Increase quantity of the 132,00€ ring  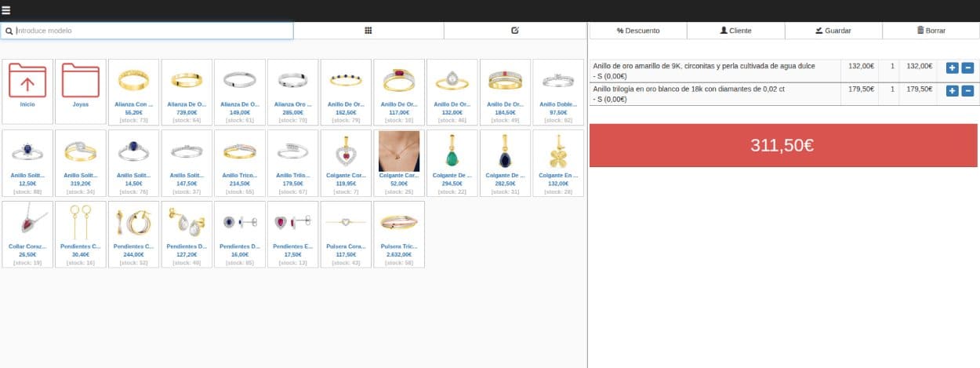coord(952,68)
